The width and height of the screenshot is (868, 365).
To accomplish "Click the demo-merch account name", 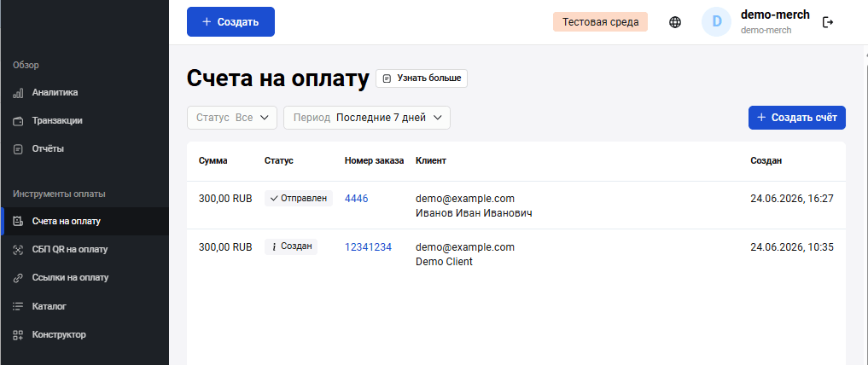I will click(x=775, y=15).
